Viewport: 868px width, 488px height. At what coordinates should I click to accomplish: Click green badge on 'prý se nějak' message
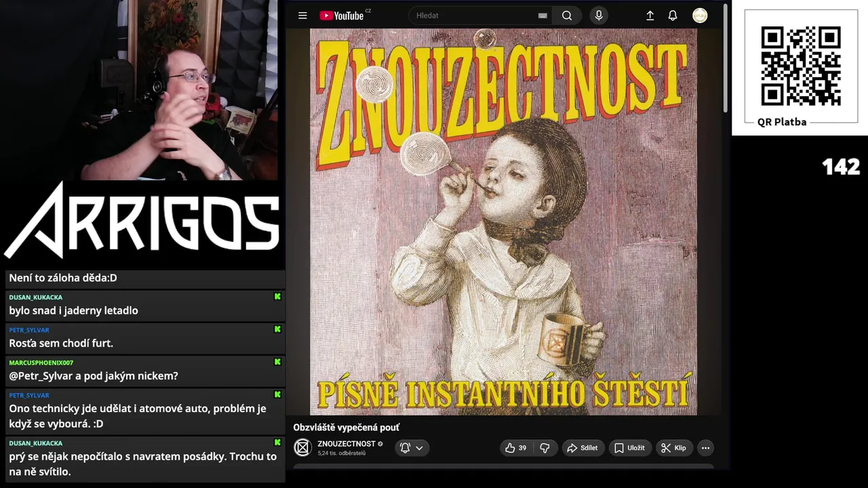(x=277, y=443)
